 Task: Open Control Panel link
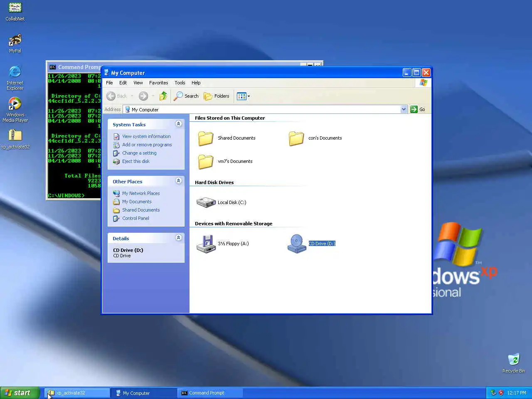click(x=135, y=218)
